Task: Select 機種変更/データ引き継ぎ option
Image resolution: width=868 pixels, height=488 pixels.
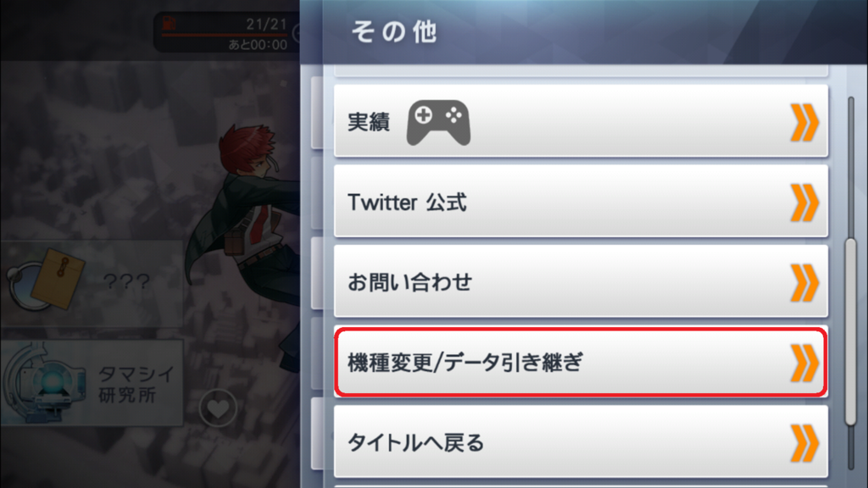Action: 581,362
